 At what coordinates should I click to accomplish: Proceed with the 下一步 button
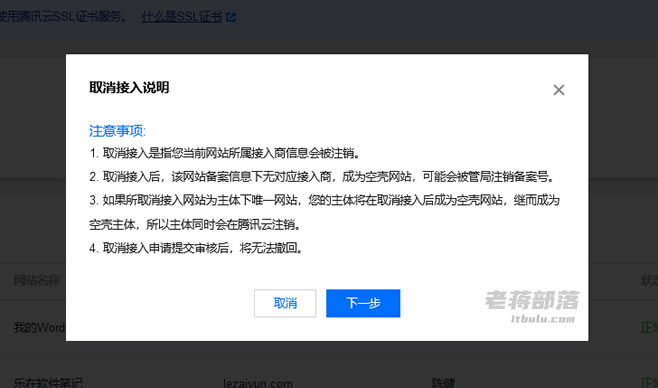(x=363, y=303)
